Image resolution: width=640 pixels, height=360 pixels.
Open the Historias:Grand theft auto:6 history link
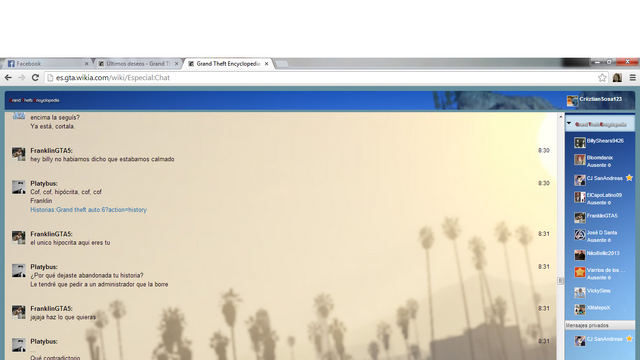click(88, 210)
